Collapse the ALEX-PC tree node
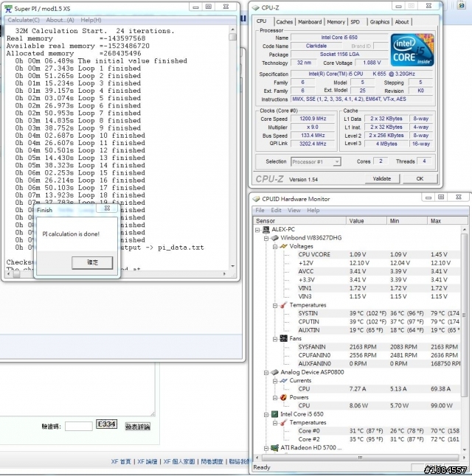 tap(257, 230)
